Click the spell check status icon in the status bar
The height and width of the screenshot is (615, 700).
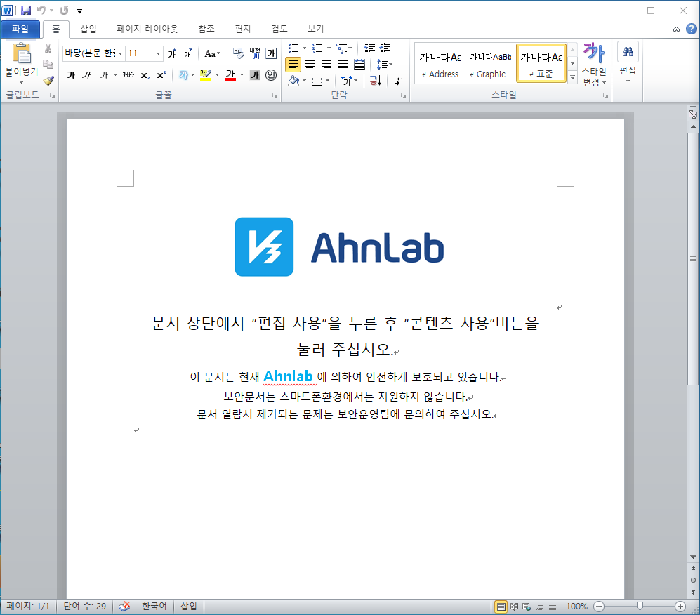pyautogui.click(x=124, y=606)
